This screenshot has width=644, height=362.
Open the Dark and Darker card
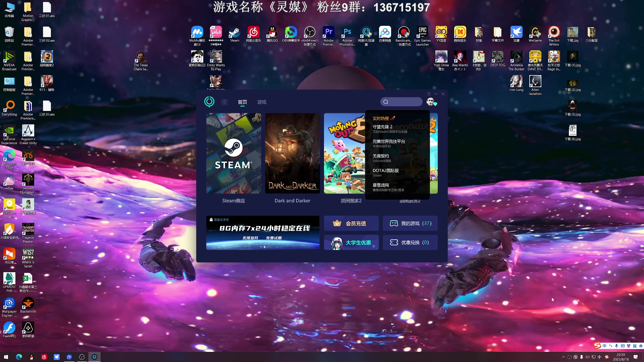(x=292, y=154)
